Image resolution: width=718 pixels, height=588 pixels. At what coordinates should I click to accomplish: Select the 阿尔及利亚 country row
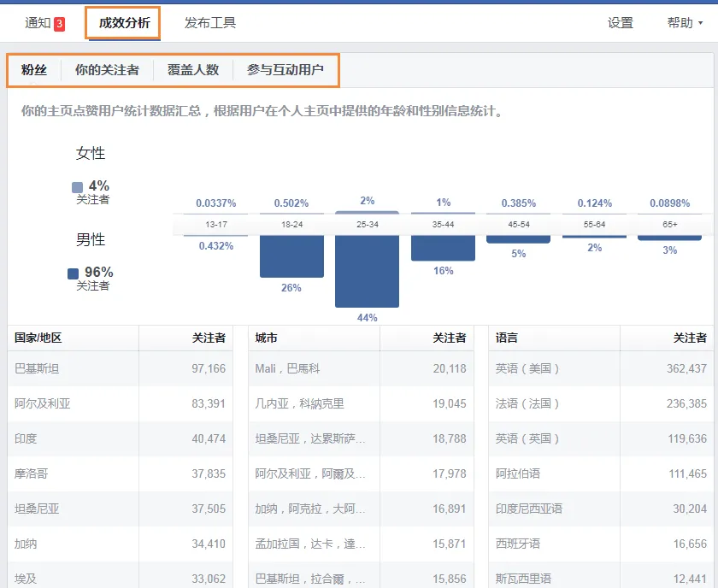point(120,403)
